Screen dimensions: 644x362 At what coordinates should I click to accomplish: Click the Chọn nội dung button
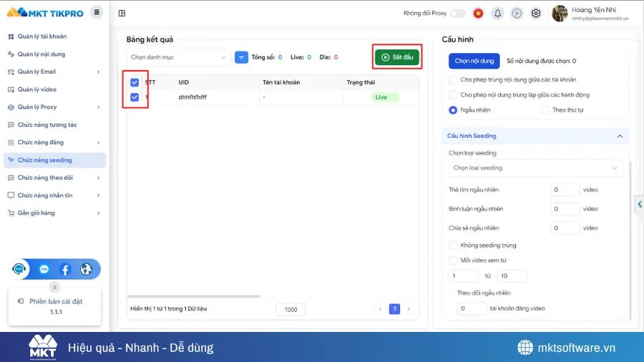tap(474, 61)
